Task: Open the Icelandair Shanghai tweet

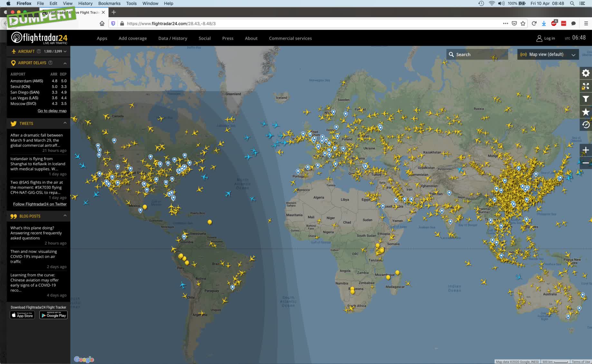Action: (x=38, y=164)
